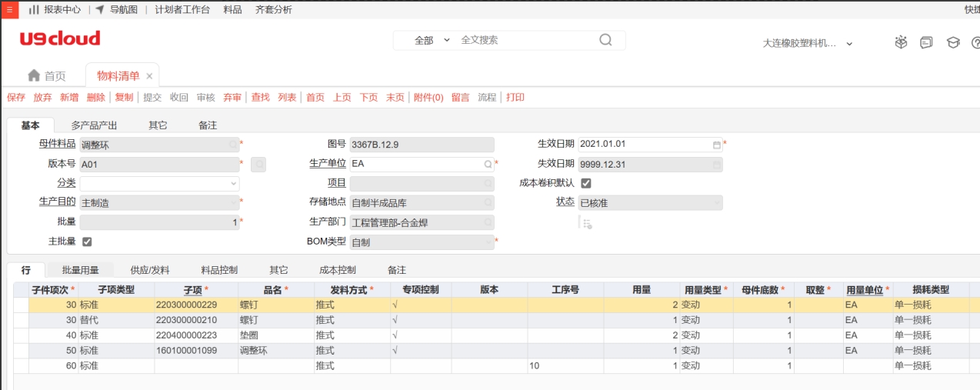
Task: Open lookup for 生产部门 field
Action: (488, 222)
